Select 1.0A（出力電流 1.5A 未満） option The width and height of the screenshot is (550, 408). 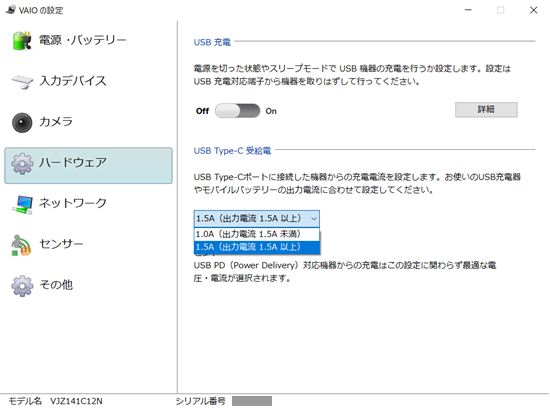coord(257,234)
